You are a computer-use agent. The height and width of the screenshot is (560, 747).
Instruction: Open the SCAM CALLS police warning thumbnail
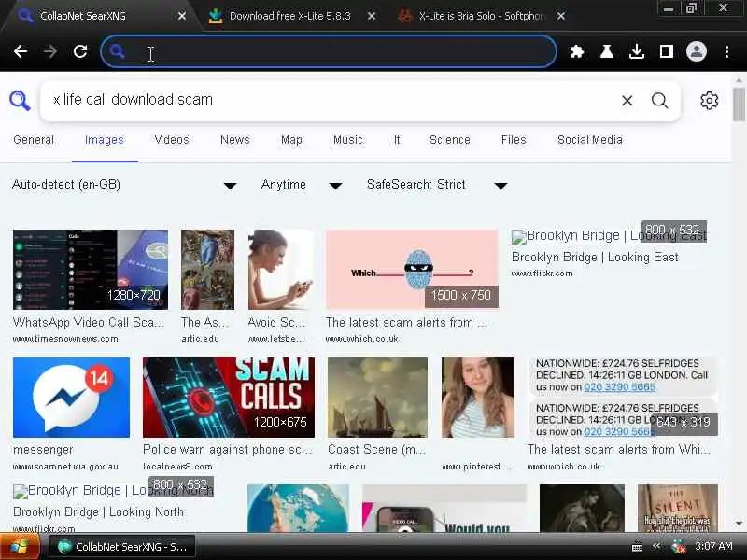tap(229, 398)
